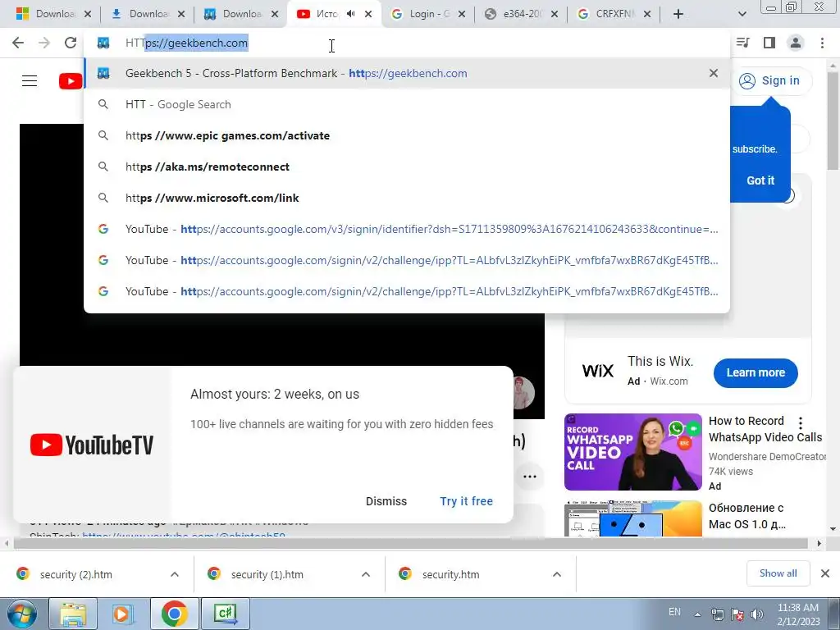Switch to third Download tab with Geekbench icon

click(x=241, y=14)
